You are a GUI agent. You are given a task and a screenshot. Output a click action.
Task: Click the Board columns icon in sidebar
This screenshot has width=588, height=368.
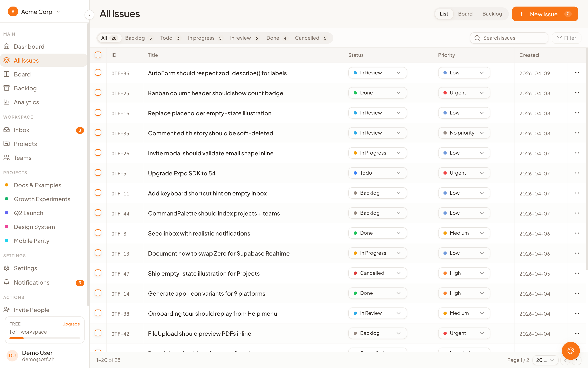pyautogui.click(x=7, y=74)
